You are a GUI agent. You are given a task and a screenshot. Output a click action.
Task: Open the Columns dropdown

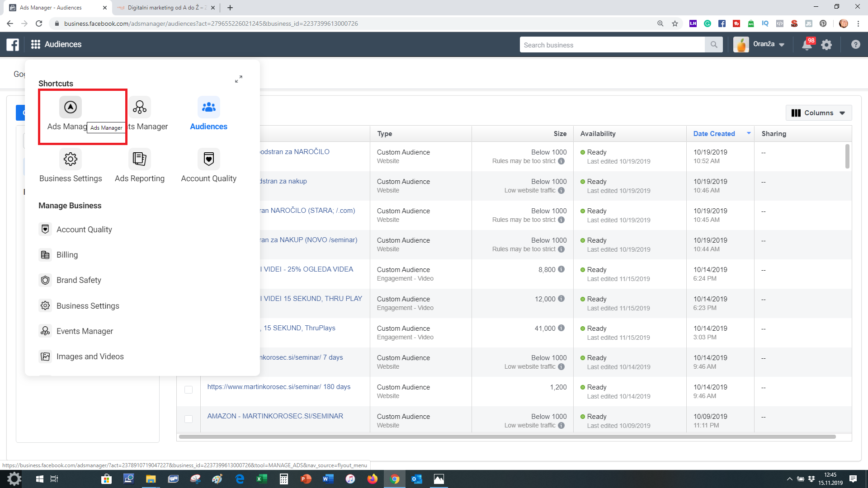coord(819,113)
